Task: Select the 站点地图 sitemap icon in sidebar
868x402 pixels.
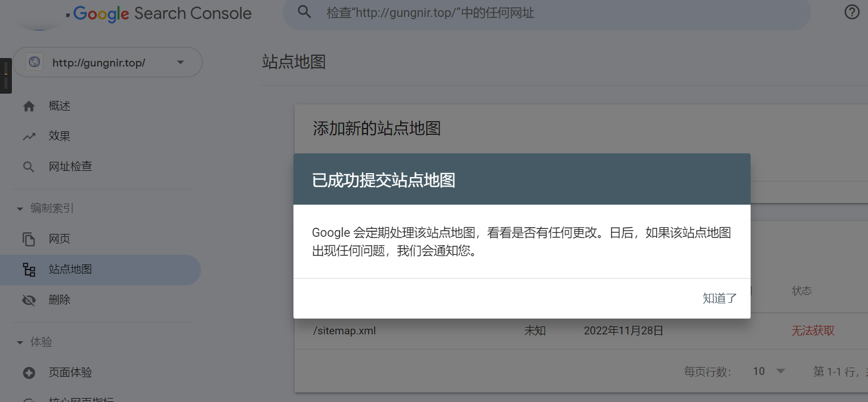Action: (x=29, y=270)
